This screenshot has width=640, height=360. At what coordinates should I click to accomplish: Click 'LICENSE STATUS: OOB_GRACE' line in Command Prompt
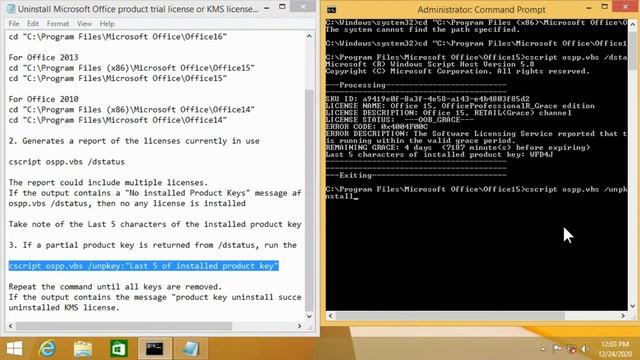[x=400, y=120]
